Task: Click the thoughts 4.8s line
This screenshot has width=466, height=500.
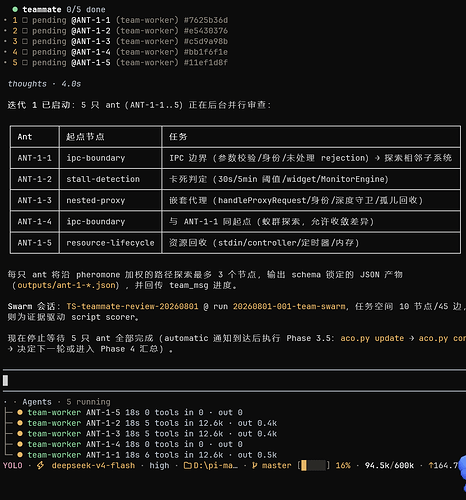Action: (44, 84)
